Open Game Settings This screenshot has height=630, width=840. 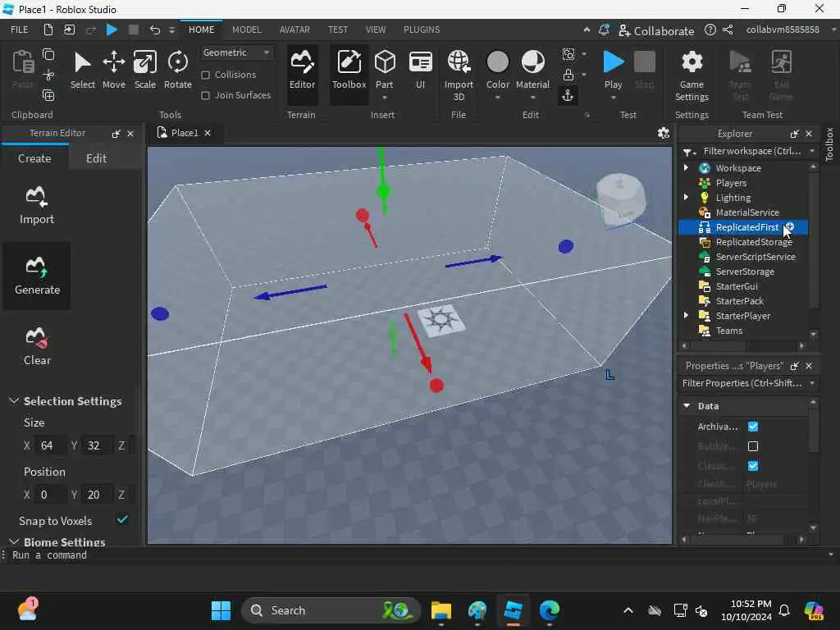coord(692,75)
